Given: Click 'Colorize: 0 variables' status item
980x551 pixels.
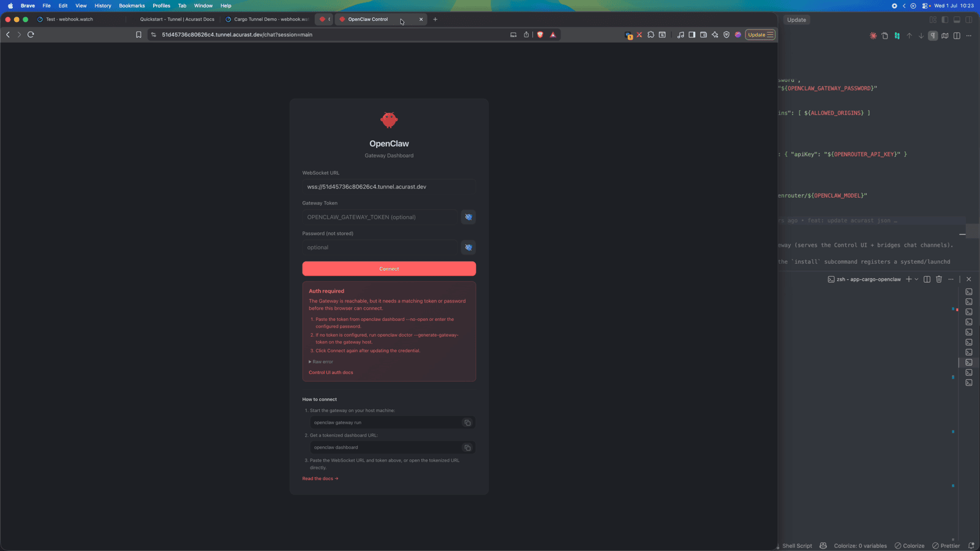Looking at the screenshot, I should pos(860,545).
